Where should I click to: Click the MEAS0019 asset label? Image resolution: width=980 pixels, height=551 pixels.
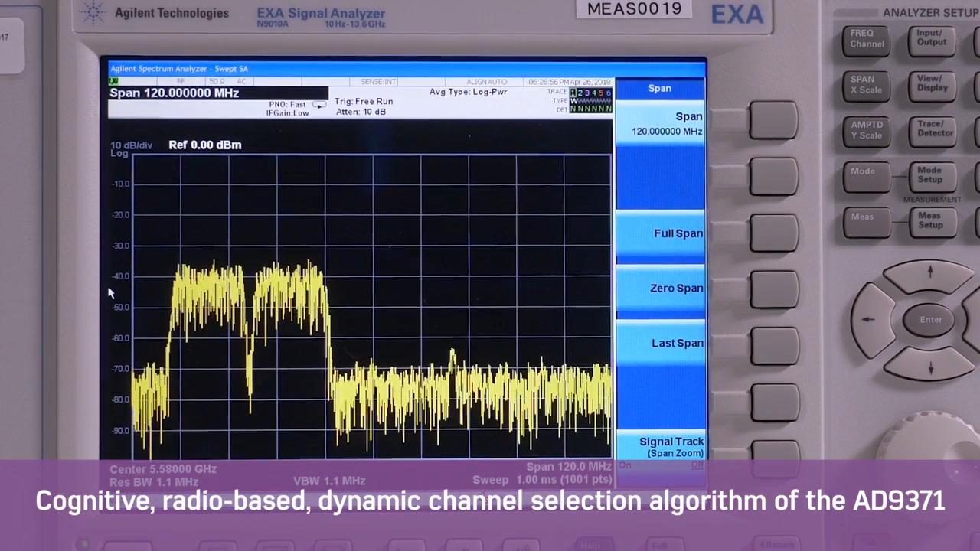[634, 9]
